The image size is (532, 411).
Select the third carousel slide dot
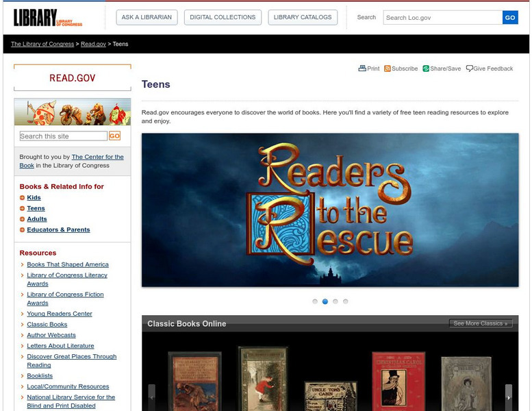click(335, 301)
